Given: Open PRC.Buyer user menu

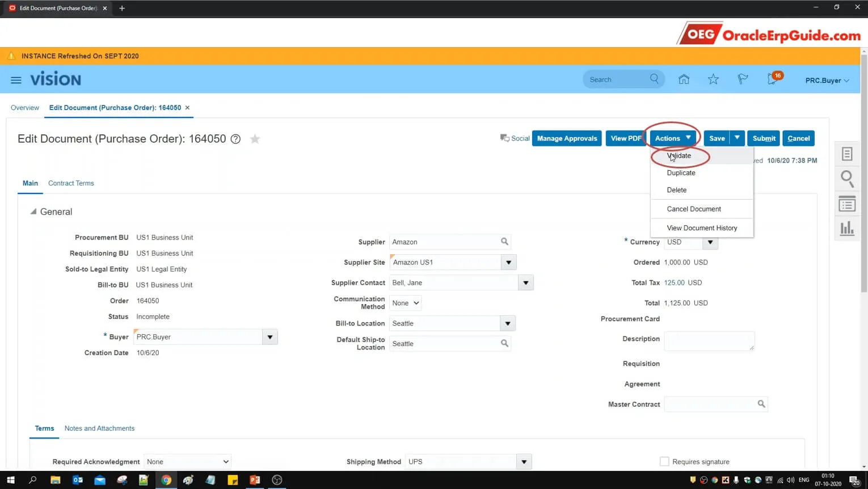Looking at the screenshot, I should coord(827,81).
